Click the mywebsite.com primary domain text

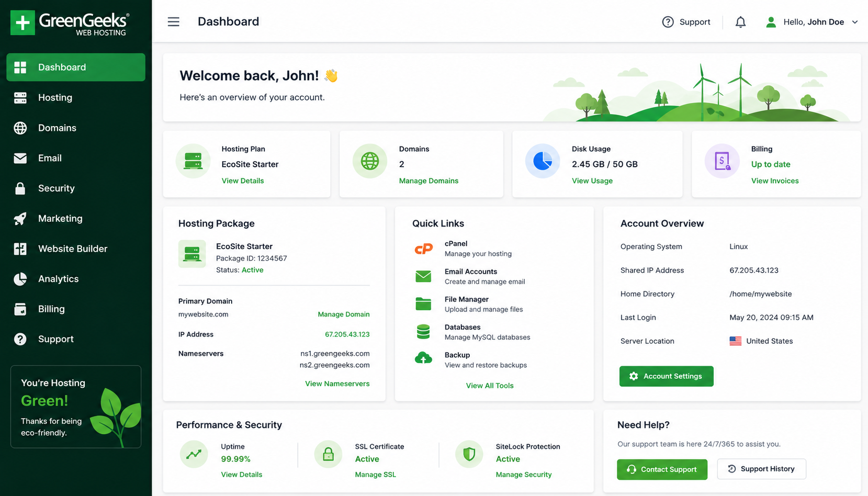click(204, 314)
